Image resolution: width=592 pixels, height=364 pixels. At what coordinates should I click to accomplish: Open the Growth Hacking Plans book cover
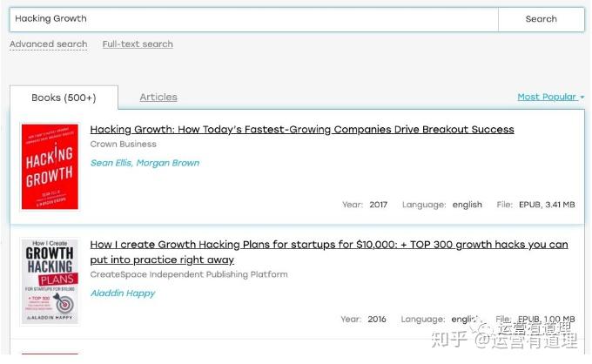(x=50, y=281)
